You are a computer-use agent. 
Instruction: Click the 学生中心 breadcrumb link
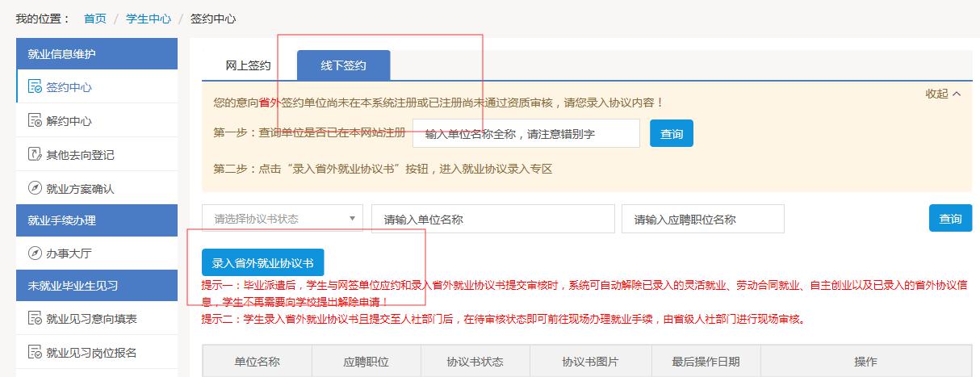(149, 18)
